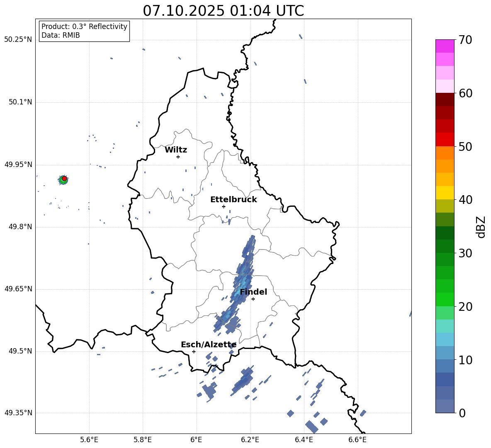Image resolution: width=491 pixels, height=448 pixels.
Task: Click the colorbar tick label 10
Action: 465,360
